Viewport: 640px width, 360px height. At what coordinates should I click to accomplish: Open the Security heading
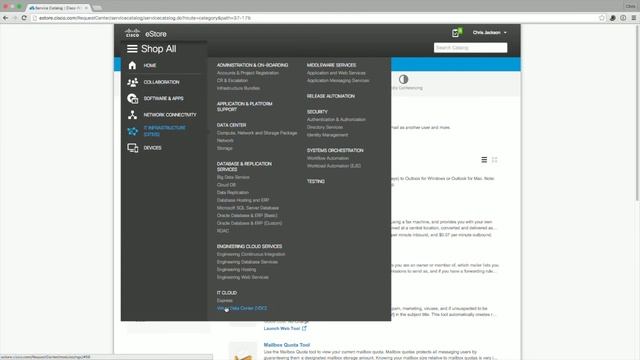coord(317,111)
